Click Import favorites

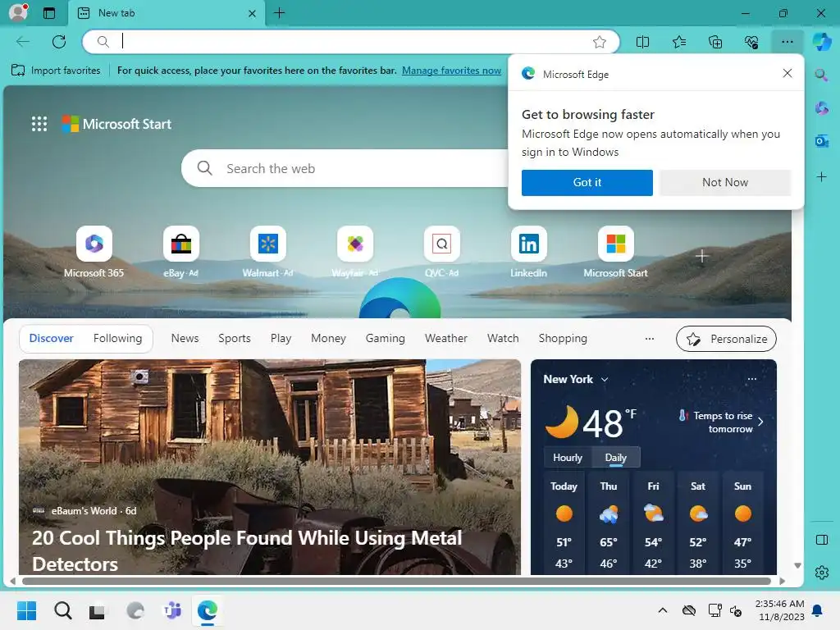pyautogui.click(x=56, y=71)
